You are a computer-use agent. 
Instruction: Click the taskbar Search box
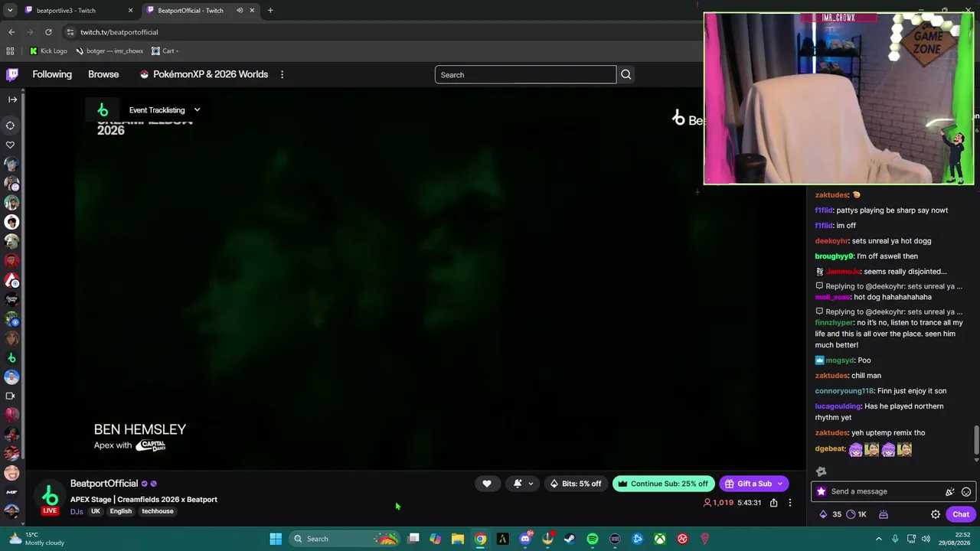(x=345, y=539)
